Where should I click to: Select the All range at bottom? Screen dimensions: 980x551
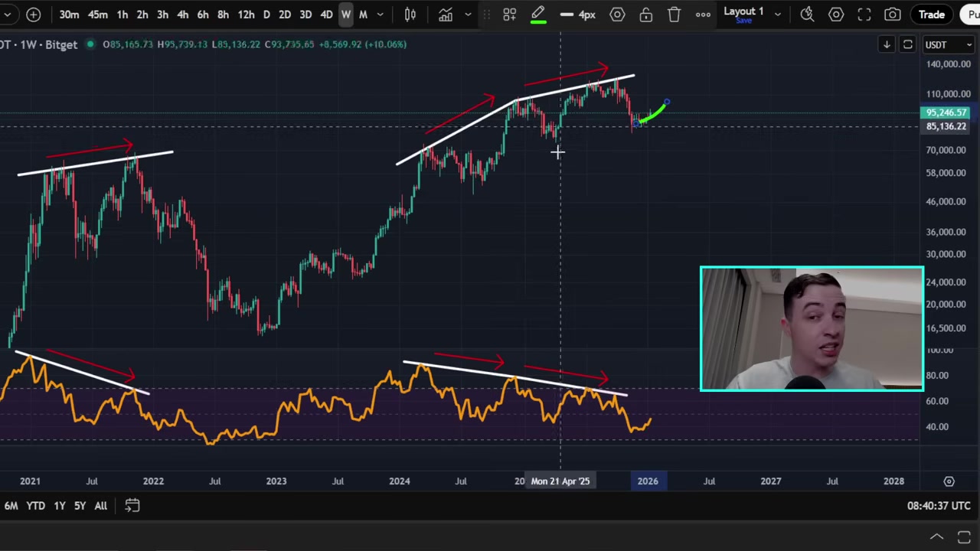(100, 505)
